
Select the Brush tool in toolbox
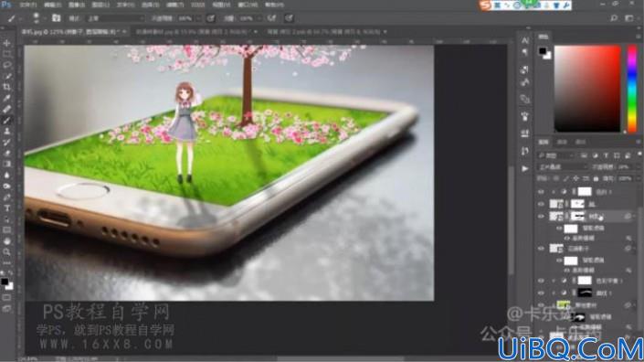coord(7,121)
